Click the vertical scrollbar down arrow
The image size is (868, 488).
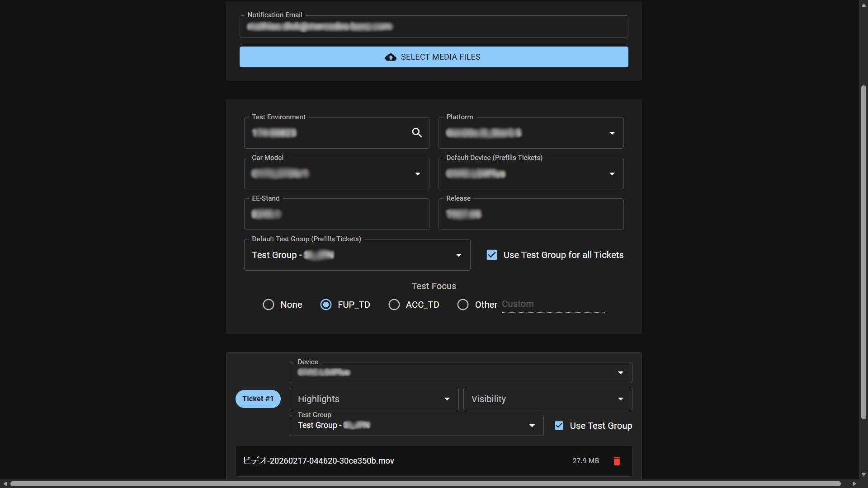tap(863, 474)
